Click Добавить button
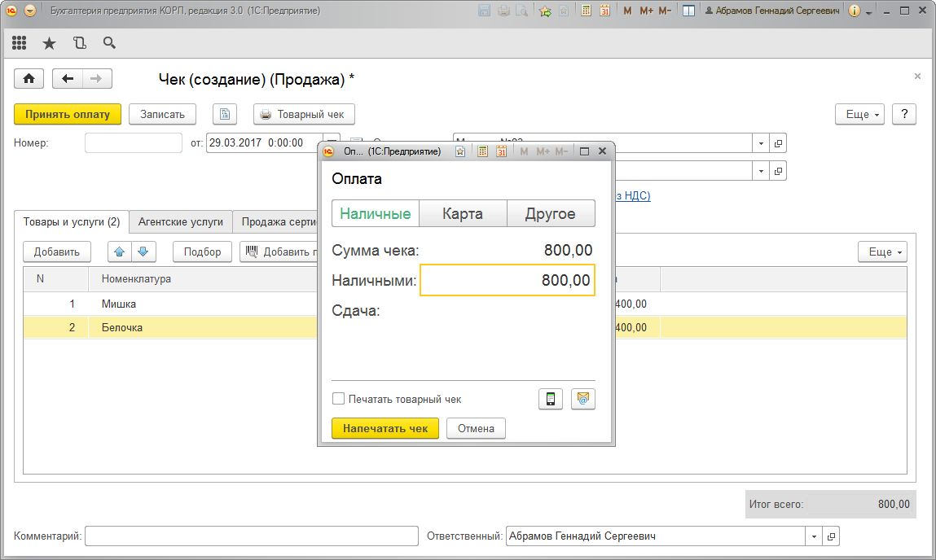The height and width of the screenshot is (560, 936). [57, 252]
